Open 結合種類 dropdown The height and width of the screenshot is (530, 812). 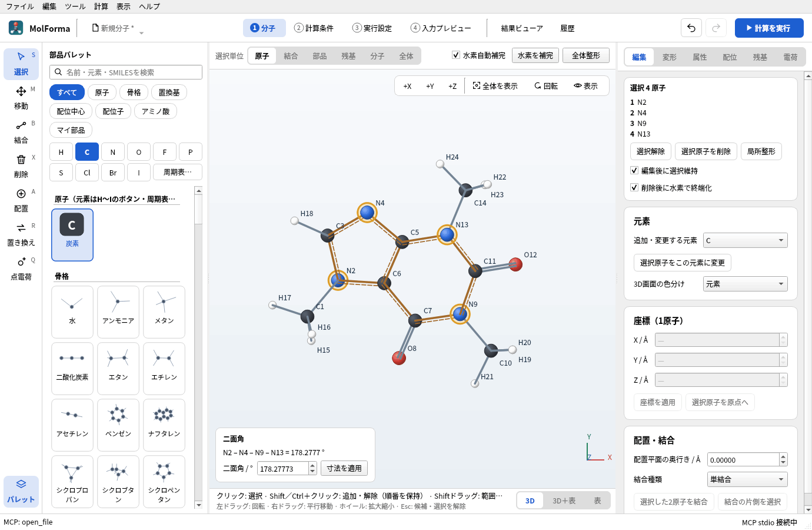[747, 479]
